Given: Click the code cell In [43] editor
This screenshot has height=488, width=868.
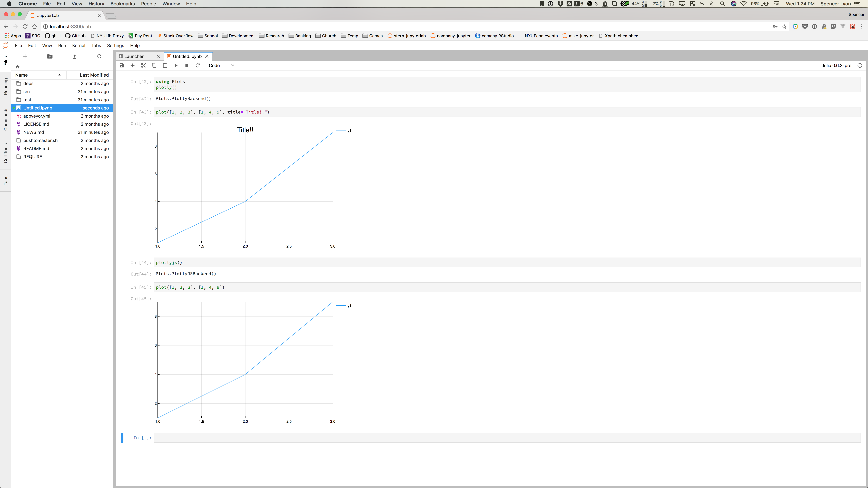Looking at the screenshot, I should 507,112.
